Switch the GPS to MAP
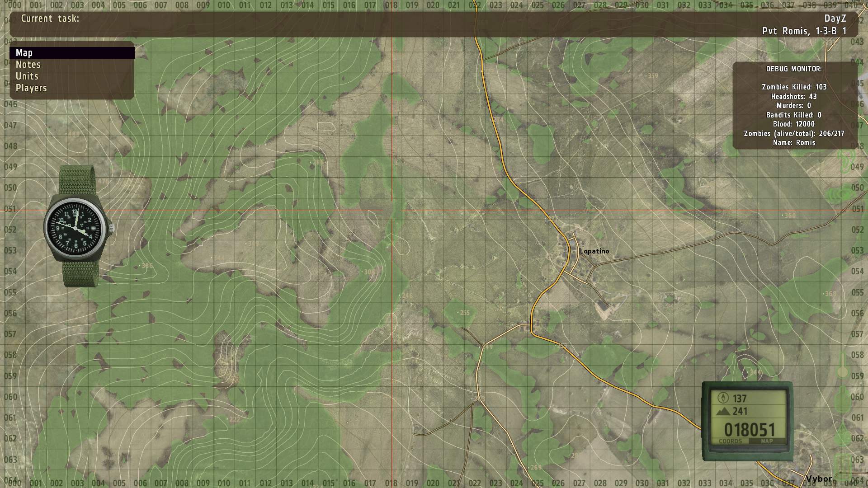 click(767, 441)
